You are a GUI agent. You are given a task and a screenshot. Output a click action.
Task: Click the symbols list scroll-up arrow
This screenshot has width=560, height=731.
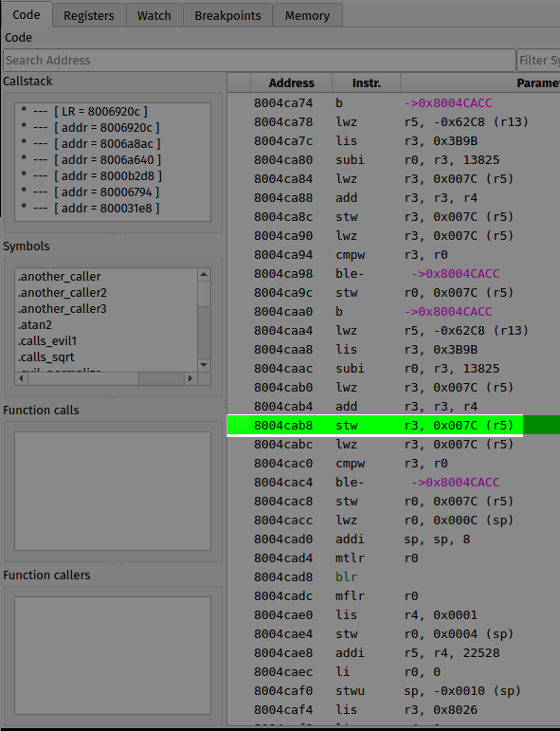coord(204,274)
